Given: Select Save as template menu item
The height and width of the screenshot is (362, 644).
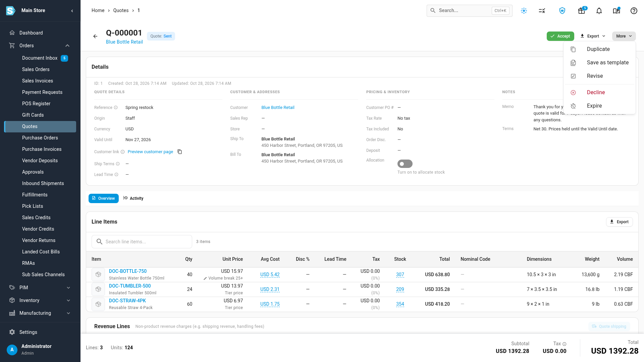Looking at the screenshot, I should [599, 63].
